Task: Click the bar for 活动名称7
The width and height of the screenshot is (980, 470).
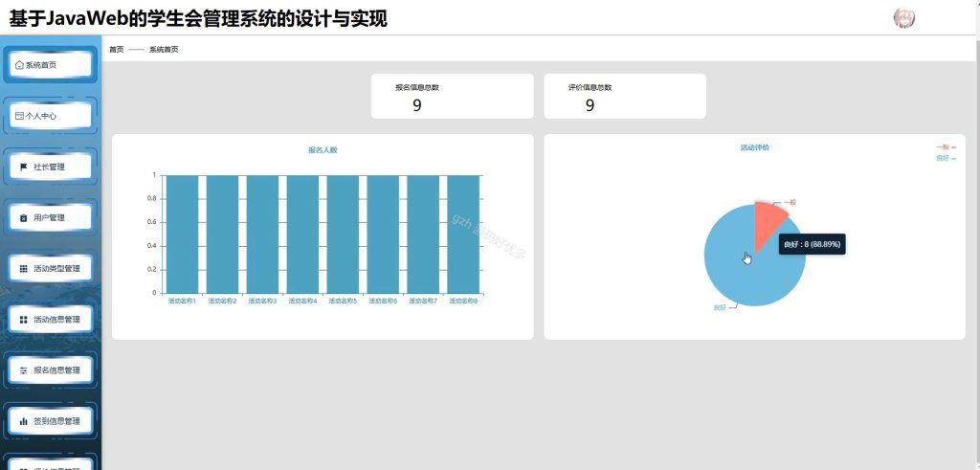Action: tap(423, 234)
